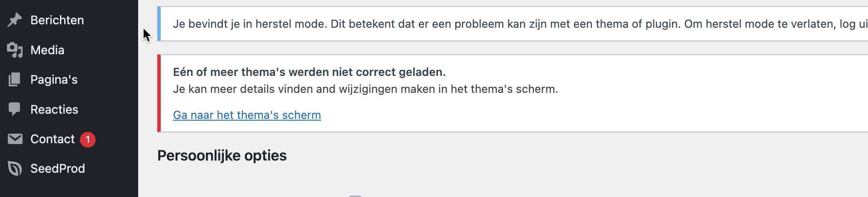Follow the "Ga naar het thema's scherm" link
868x197 pixels.
pos(247,115)
